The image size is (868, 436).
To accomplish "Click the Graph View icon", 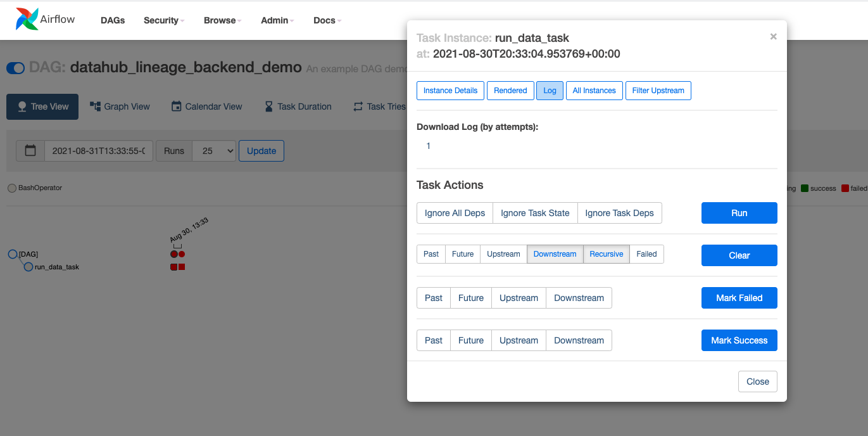I will 96,106.
